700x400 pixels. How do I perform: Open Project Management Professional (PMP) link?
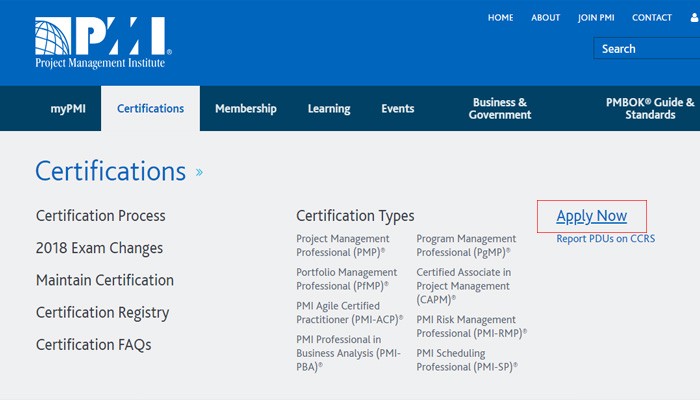tap(342, 246)
